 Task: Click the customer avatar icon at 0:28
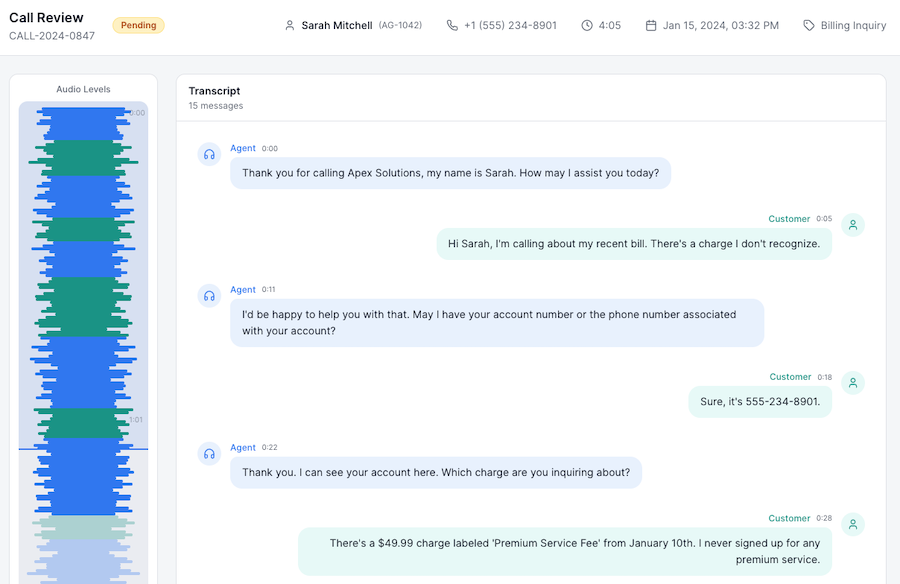pos(853,524)
